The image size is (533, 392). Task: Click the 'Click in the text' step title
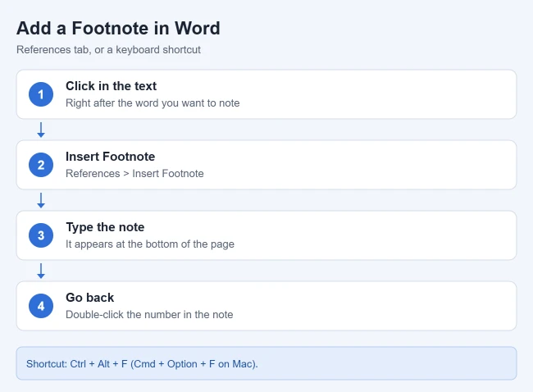(112, 86)
